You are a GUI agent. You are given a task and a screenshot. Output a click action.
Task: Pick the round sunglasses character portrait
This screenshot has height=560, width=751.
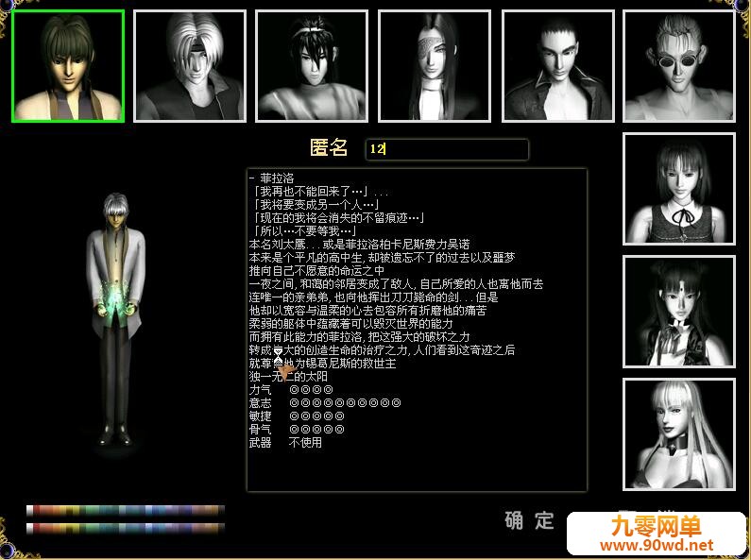679,66
